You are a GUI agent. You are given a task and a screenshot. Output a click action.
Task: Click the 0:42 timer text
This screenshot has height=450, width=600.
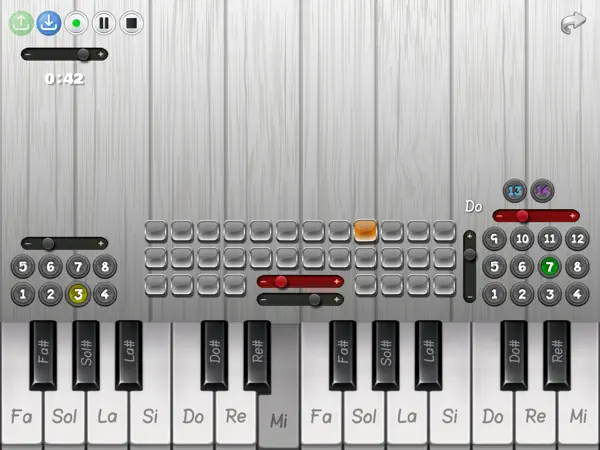click(x=64, y=79)
